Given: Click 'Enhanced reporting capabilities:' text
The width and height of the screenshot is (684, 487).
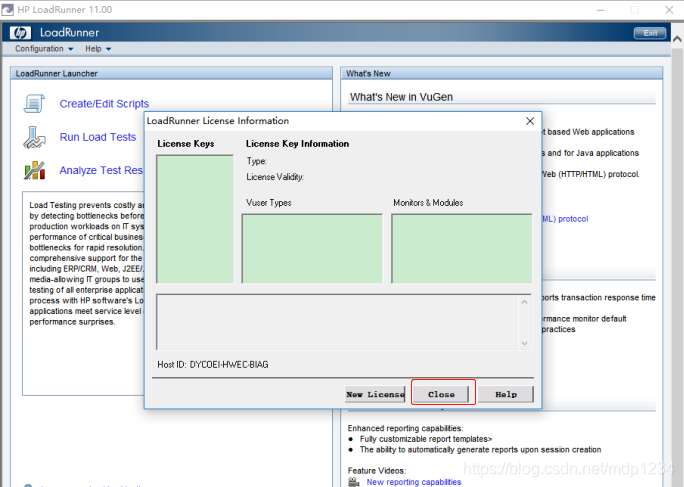Looking at the screenshot, I should click(405, 428).
